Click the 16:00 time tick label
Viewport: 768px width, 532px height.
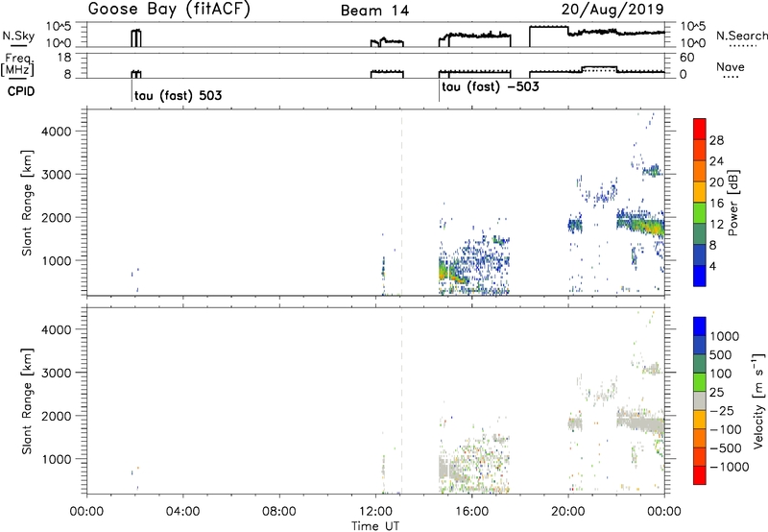coord(471,512)
